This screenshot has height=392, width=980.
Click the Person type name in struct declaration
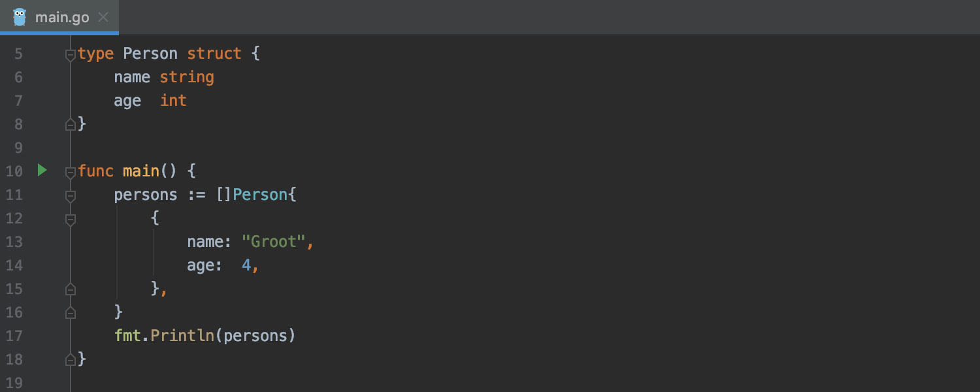150,54
